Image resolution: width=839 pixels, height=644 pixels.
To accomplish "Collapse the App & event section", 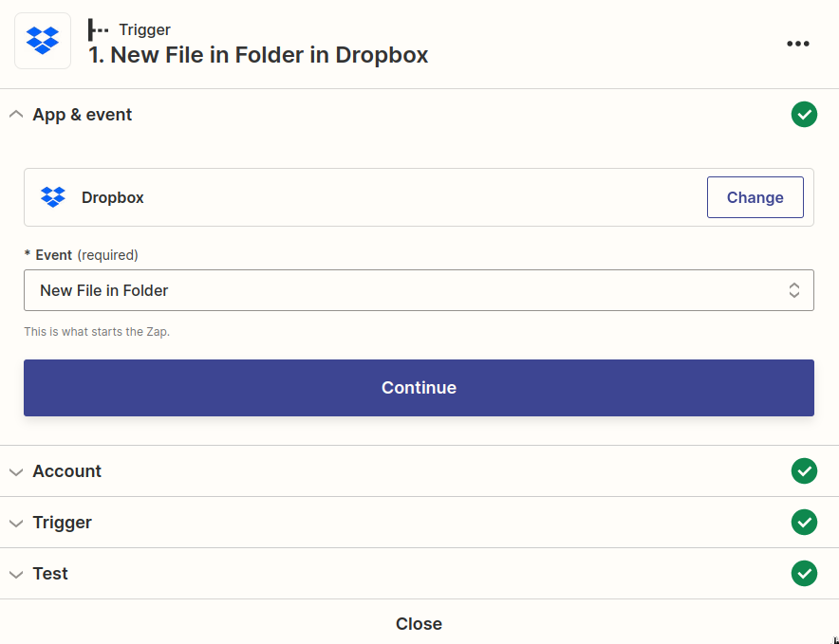I will point(16,114).
